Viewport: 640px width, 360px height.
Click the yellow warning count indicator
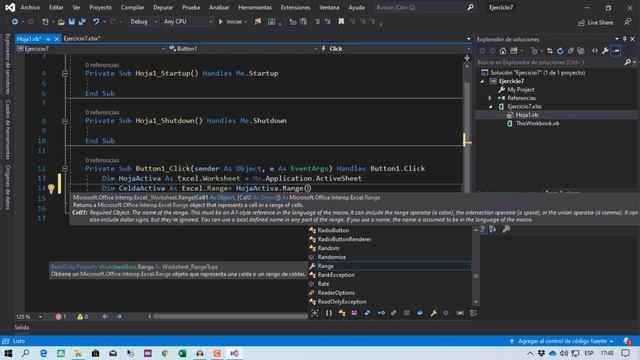pyautogui.click(x=82, y=317)
